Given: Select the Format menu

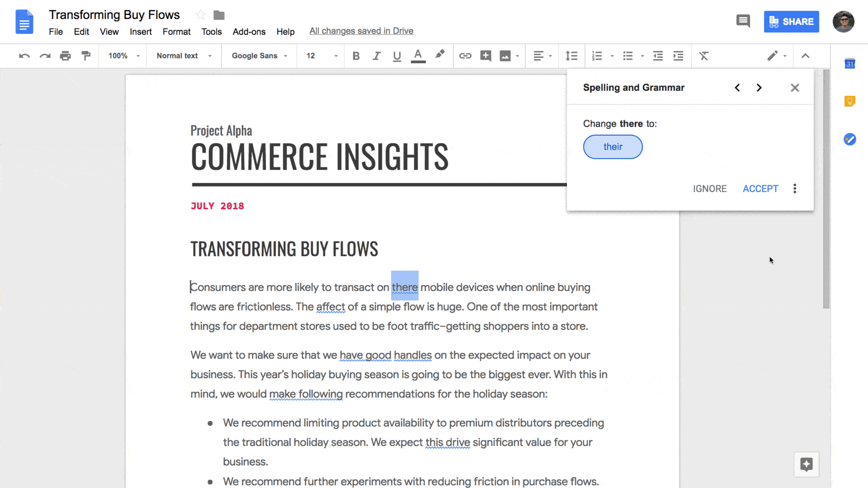Looking at the screenshot, I should (x=176, y=32).
